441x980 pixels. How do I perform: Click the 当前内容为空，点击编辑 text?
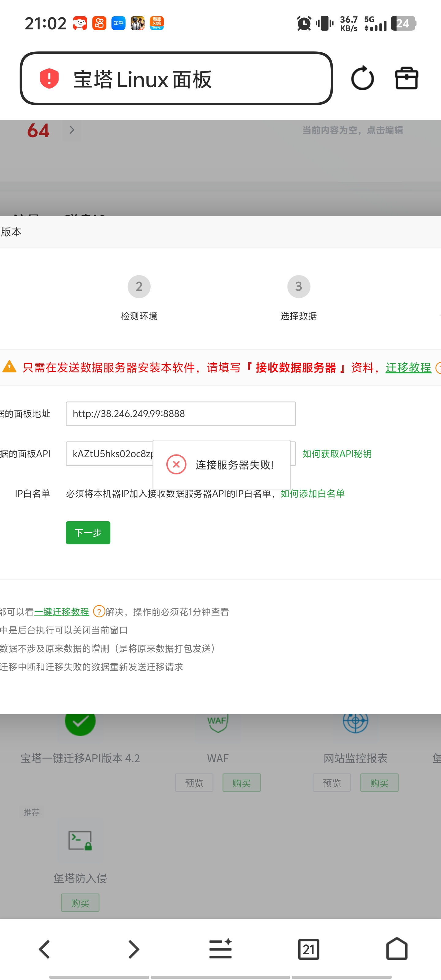point(353,130)
